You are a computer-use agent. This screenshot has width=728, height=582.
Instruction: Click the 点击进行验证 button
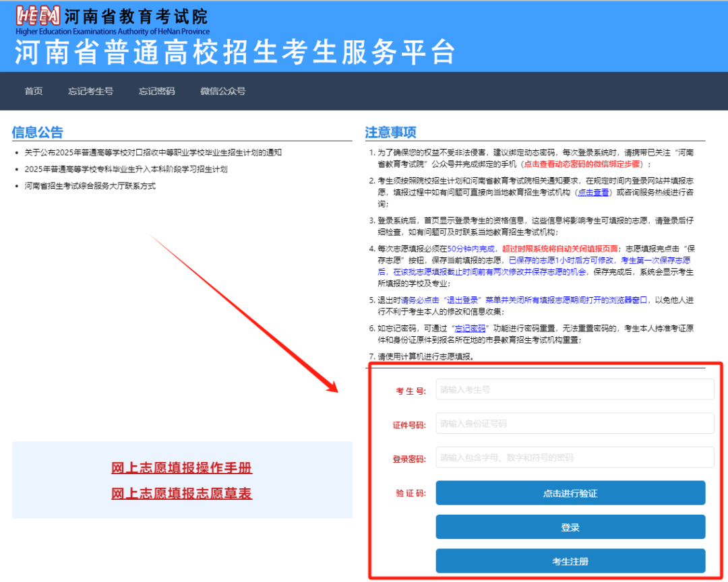point(570,493)
